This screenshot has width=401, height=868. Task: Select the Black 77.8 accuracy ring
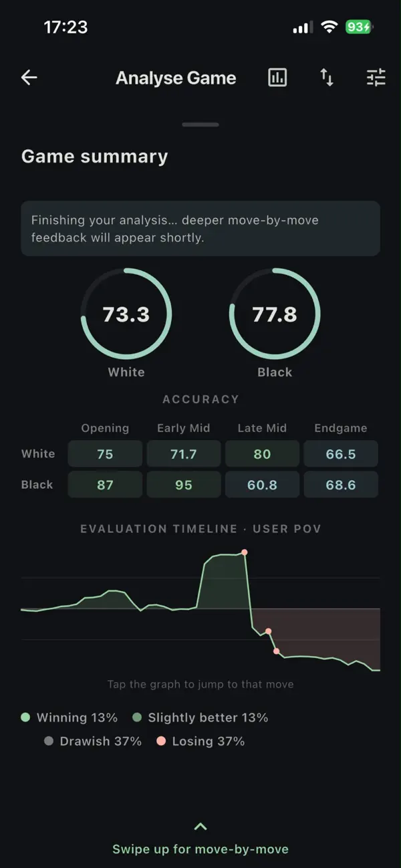(275, 314)
